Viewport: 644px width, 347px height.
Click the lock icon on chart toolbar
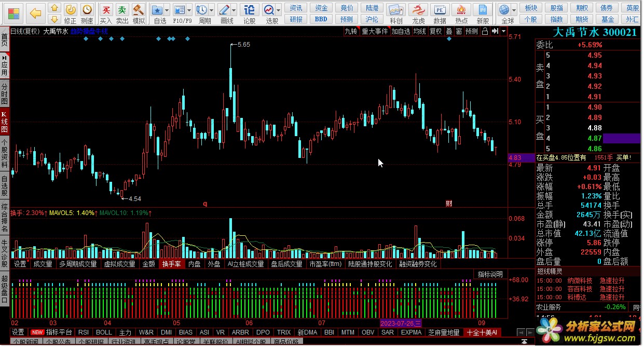(x=485, y=31)
